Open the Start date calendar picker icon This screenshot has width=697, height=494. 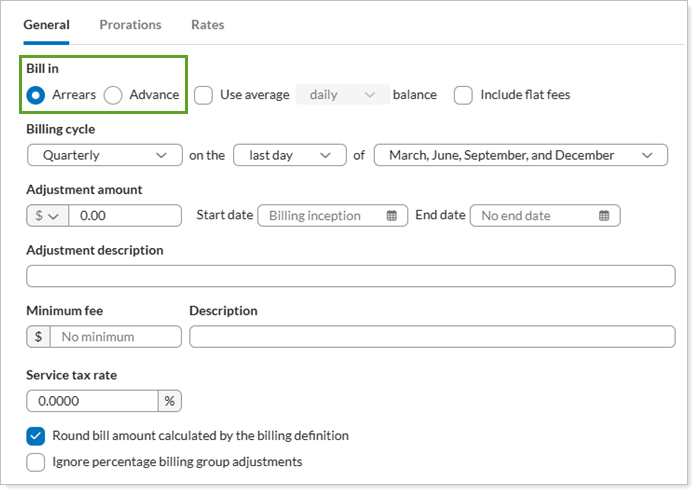click(392, 216)
